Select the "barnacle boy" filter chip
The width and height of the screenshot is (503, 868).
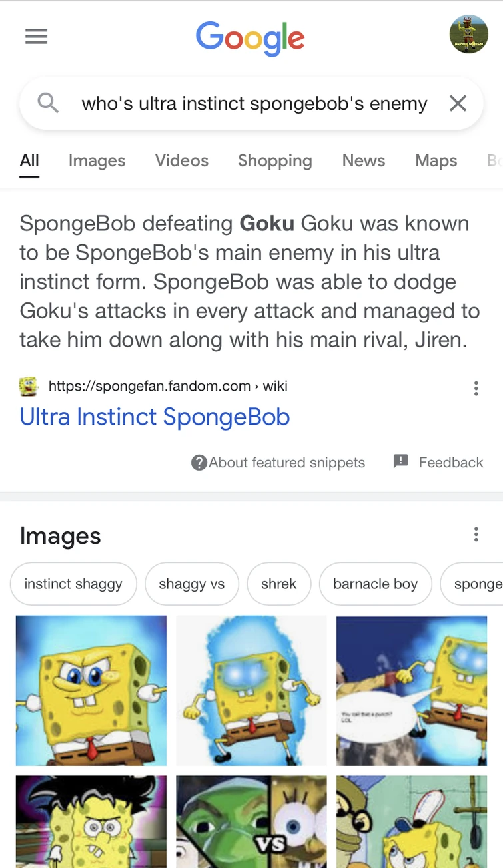tap(375, 584)
